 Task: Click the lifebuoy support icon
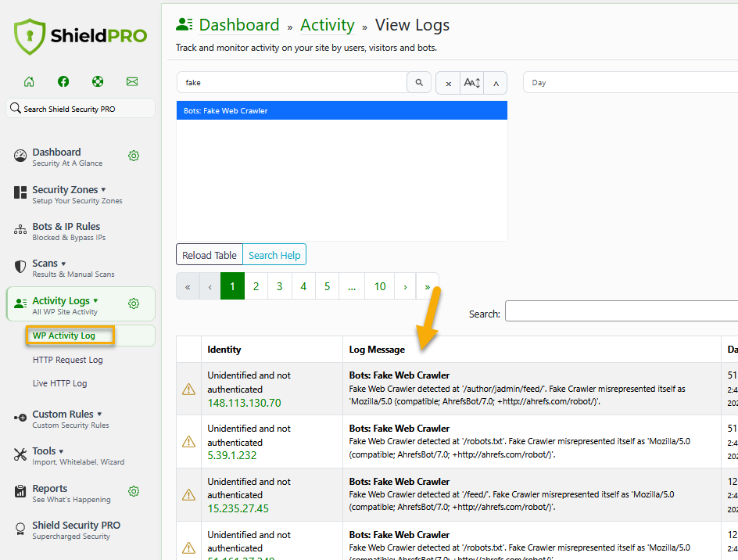click(97, 81)
